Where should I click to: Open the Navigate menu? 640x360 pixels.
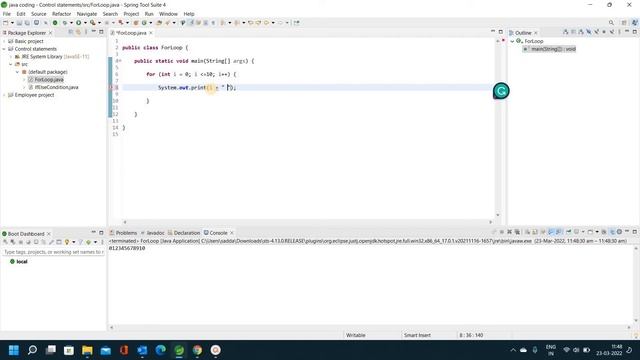pos(87,14)
